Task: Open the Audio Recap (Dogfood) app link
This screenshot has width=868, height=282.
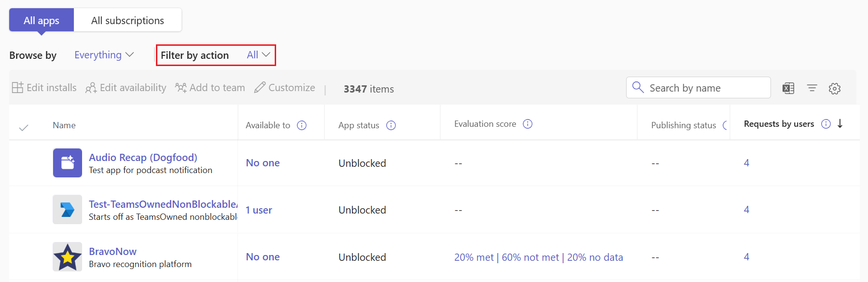Action: tap(143, 157)
